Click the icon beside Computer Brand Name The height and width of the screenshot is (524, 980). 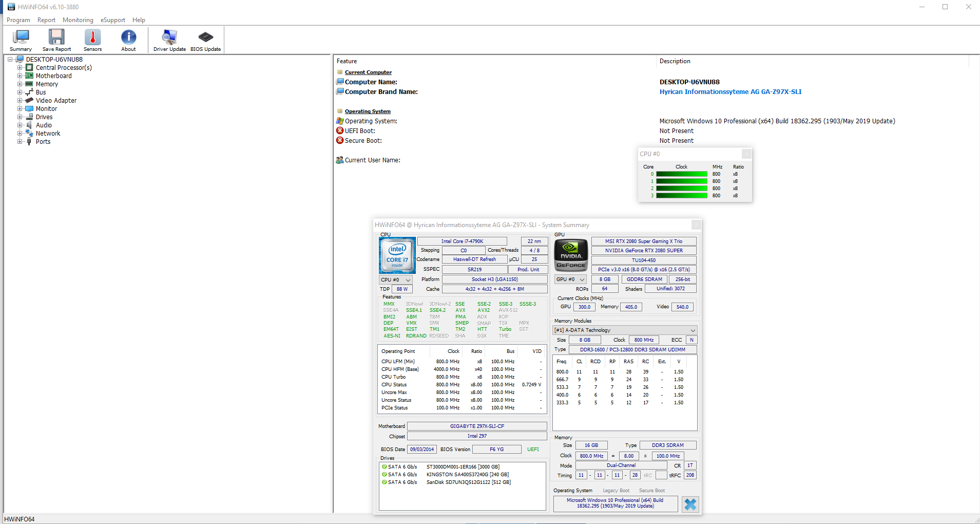[x=340, y=91]
